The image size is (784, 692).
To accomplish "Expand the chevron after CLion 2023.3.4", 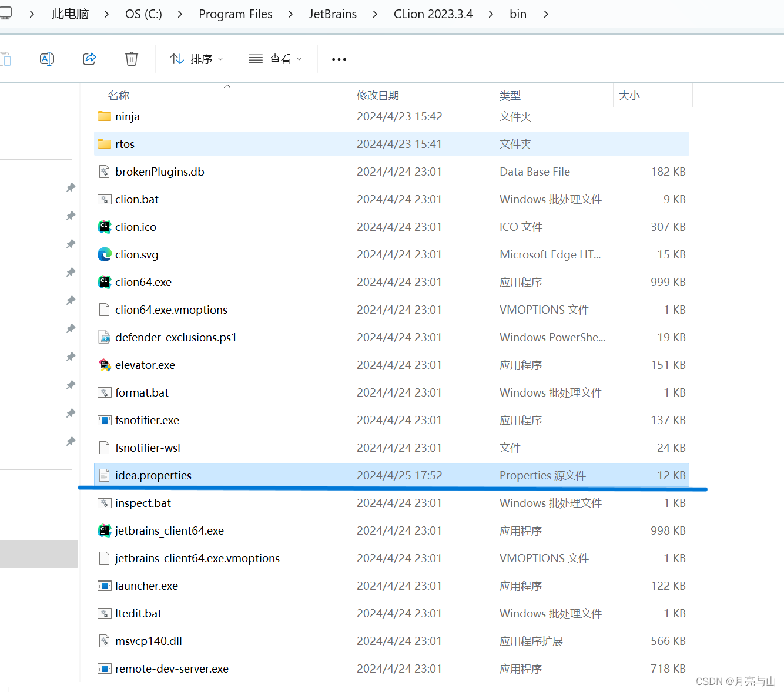I will [x=491, y=14].
